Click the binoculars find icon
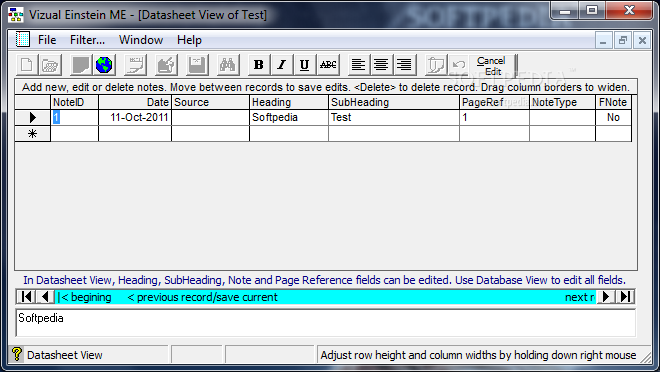 coord(228,65)
